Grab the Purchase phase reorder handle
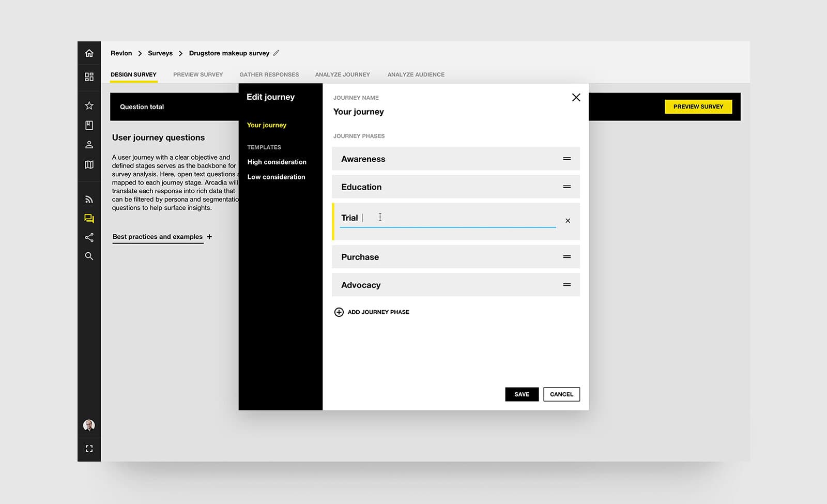The height and width of the screenshot is (504, 827). coord(566,256)
